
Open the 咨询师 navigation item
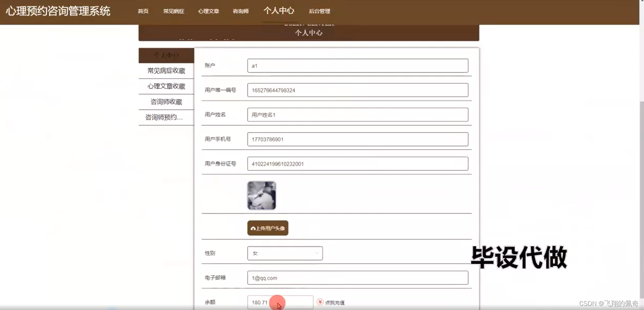[241, 11]
